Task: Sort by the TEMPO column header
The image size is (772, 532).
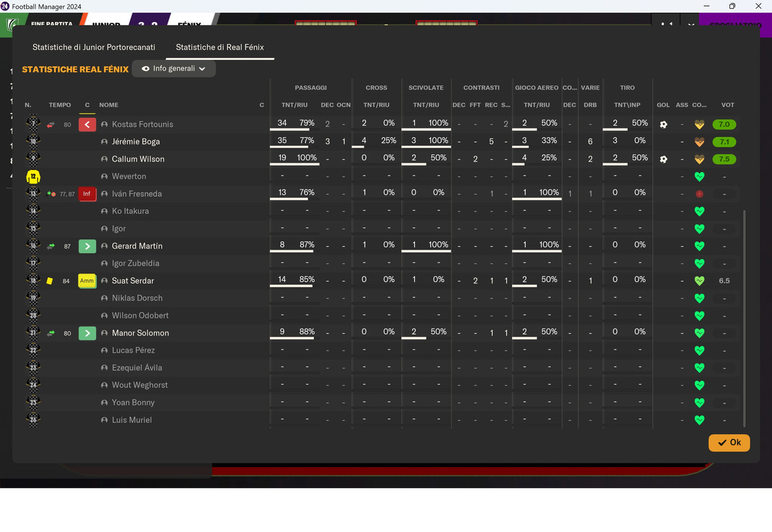Action: pyautogui.click(x=60, y=105)
